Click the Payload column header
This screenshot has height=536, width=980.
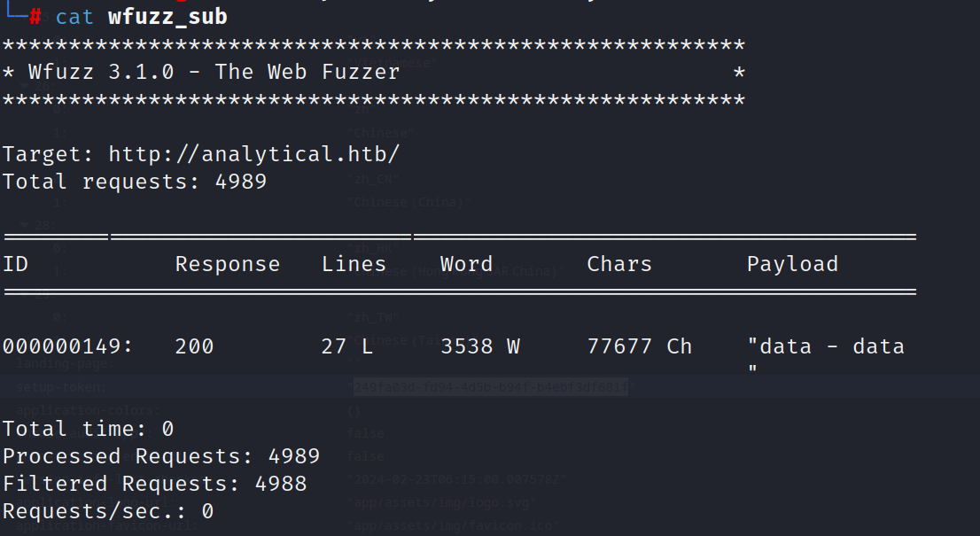click(792, 264)
